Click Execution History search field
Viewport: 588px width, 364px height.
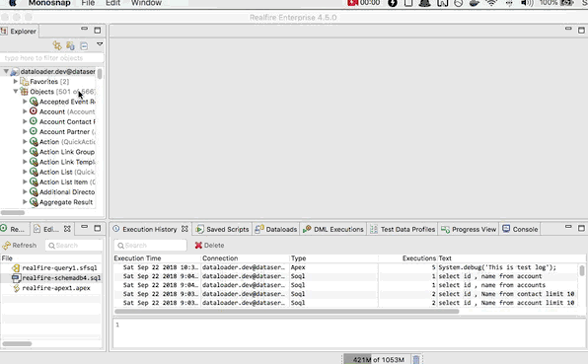(150, 246)
